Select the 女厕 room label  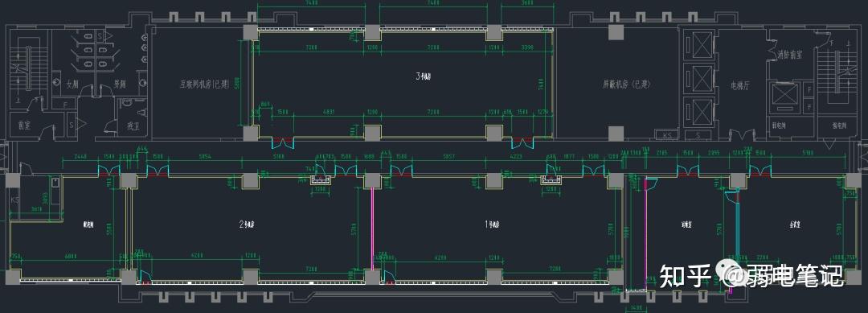pyautogui.click(x=72, y=85)
